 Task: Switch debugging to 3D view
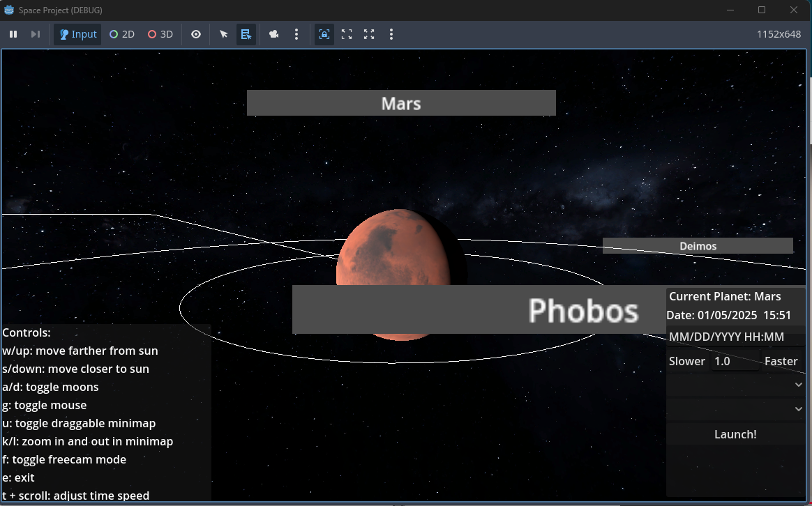click(160, 34)
